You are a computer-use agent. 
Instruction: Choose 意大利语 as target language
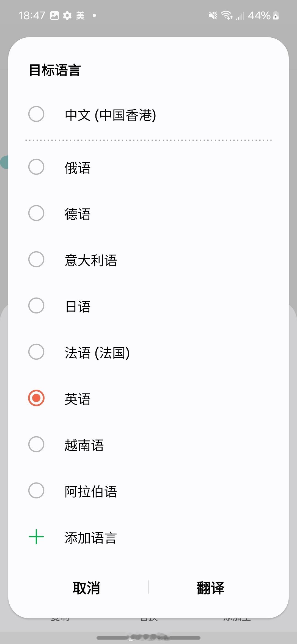point(148,260)
